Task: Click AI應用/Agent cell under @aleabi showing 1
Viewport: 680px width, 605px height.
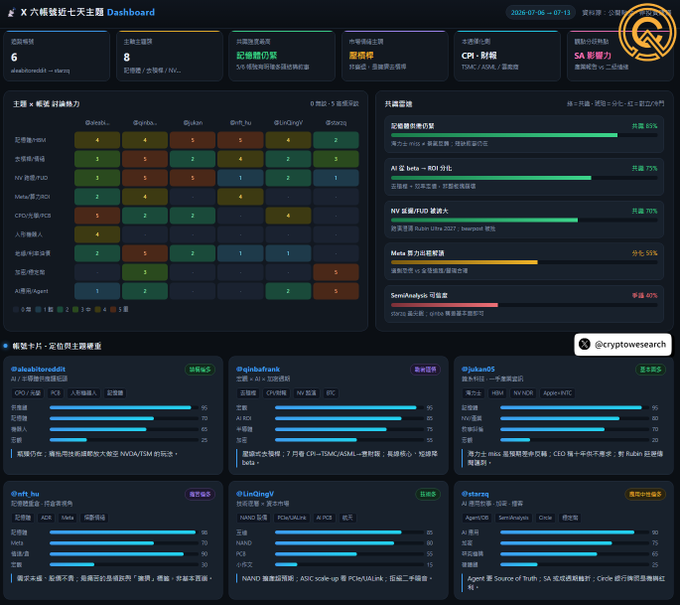Action: (97, 291)
